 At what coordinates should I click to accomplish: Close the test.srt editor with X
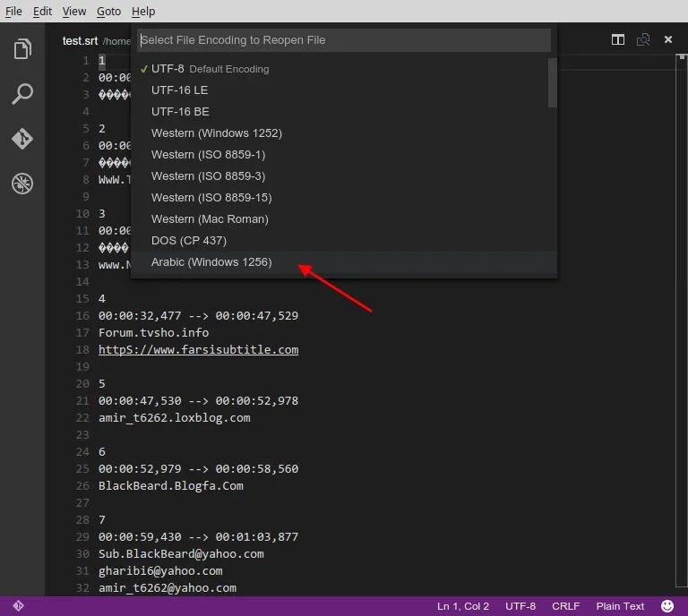click(667, 39)
